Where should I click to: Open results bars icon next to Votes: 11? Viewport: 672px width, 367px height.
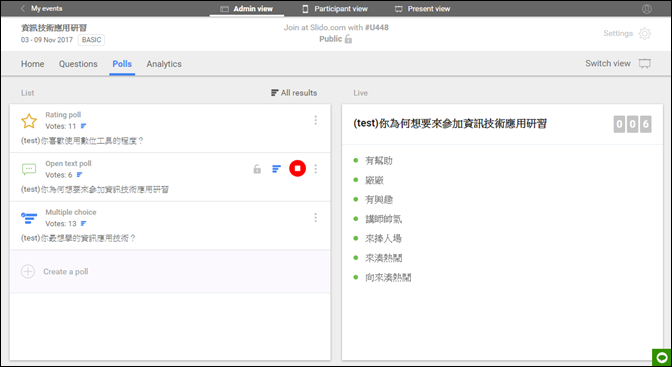tap(84, 126)
